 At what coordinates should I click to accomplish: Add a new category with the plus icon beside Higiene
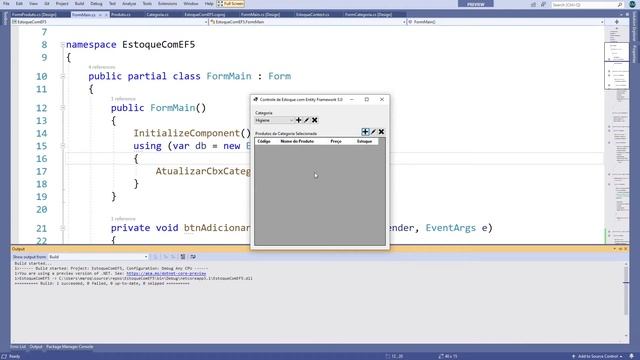[298, 120]
